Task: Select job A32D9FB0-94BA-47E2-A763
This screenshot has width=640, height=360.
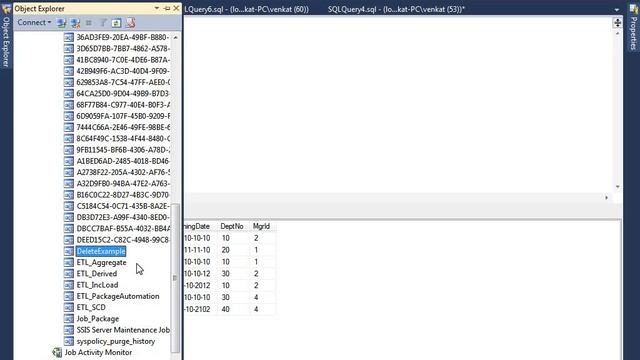Action: pyautogui.click(x=123, y=183)
